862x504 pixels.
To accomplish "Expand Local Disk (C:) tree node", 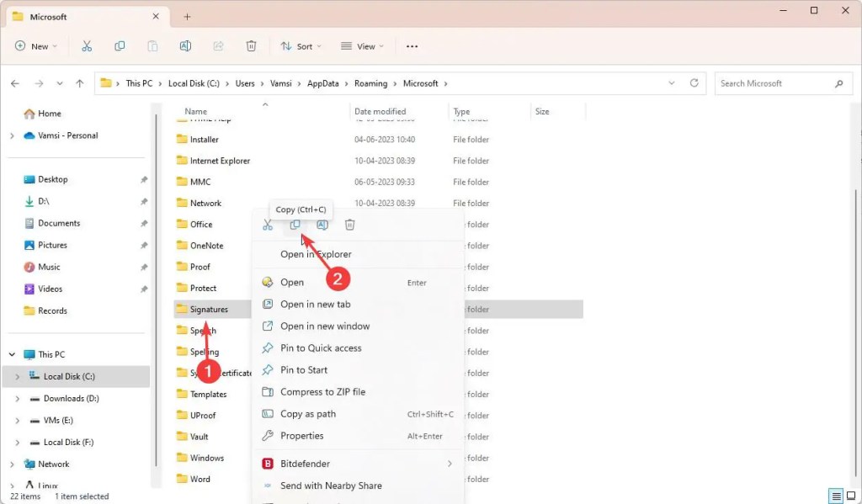I will [x=17, y=376].
